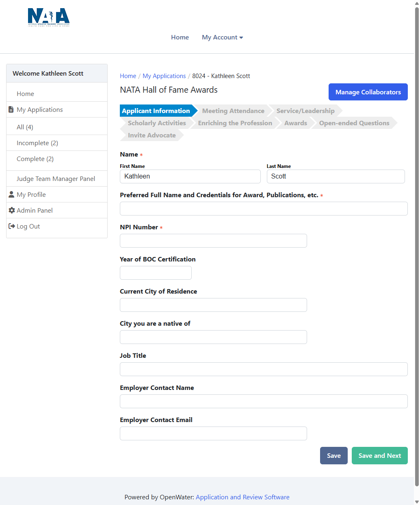Image resolution: width=420 pixels, height=505 pixels.
Task: Open Home in top navigation
Action: tap(180, 37)
